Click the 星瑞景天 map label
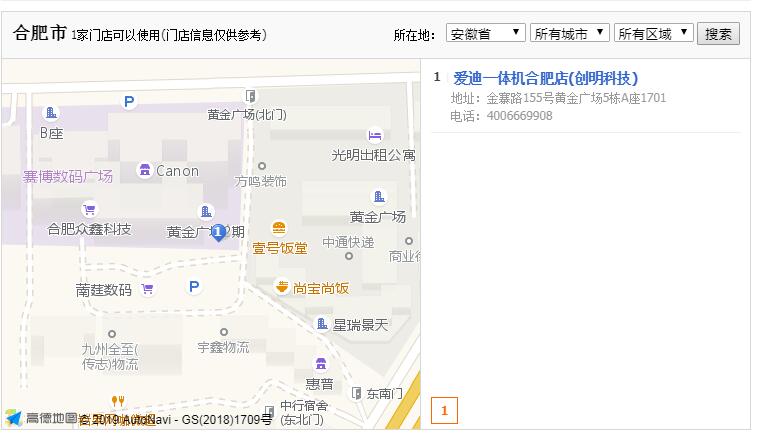757x443 pixels. 360,325
